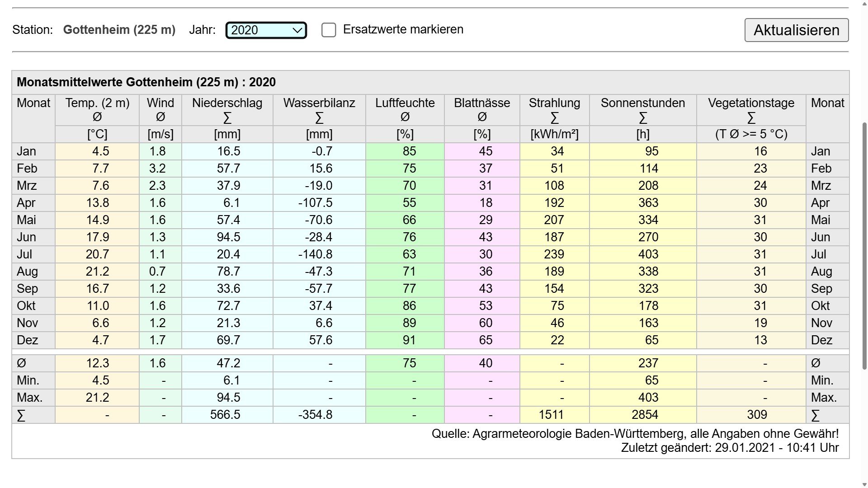This screenshot has height=488, width=868.
Task: Click the dropdown chevron arrow next to 2020
Action: (x=297, y=30)
